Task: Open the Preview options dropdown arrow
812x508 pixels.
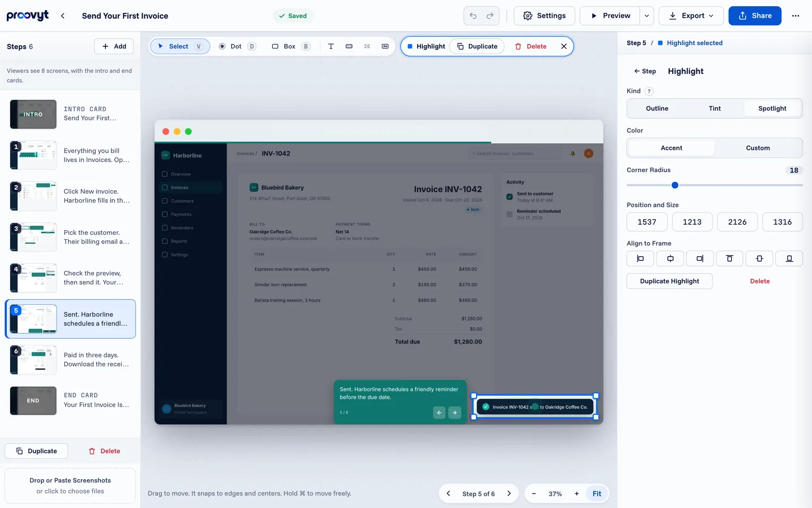Action: pyautogui.click(x=647, y=16)
